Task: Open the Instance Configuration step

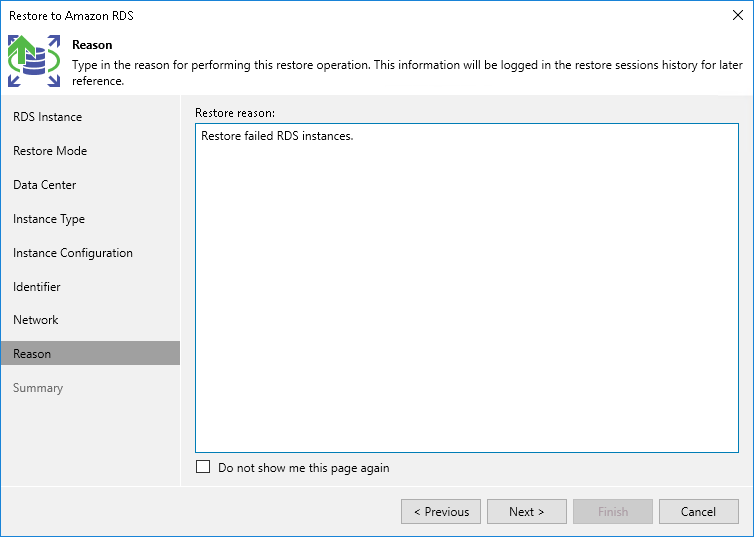Action: (73, 253)
